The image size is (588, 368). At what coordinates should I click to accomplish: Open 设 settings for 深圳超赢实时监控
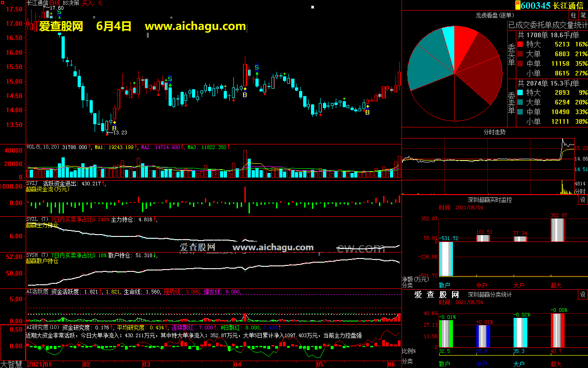[x=583, y=200]
